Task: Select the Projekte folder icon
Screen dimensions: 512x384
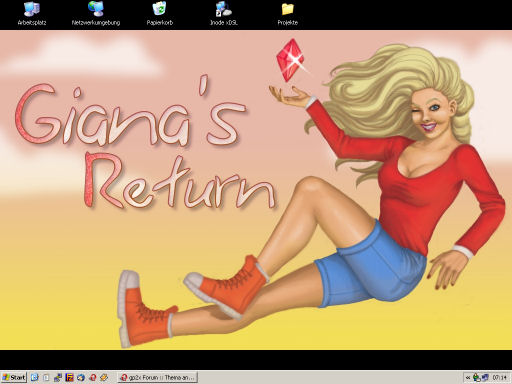Action: tap(287, 14)
